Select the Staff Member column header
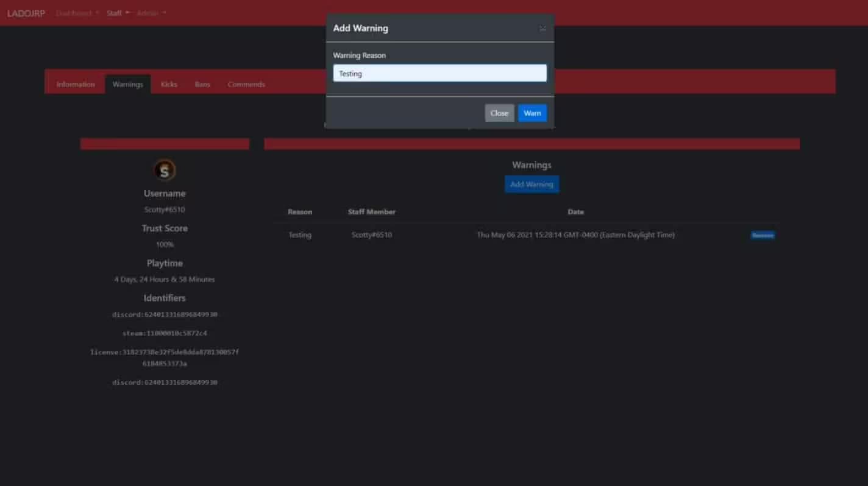The image size is (868, 486). coord(372,211)
